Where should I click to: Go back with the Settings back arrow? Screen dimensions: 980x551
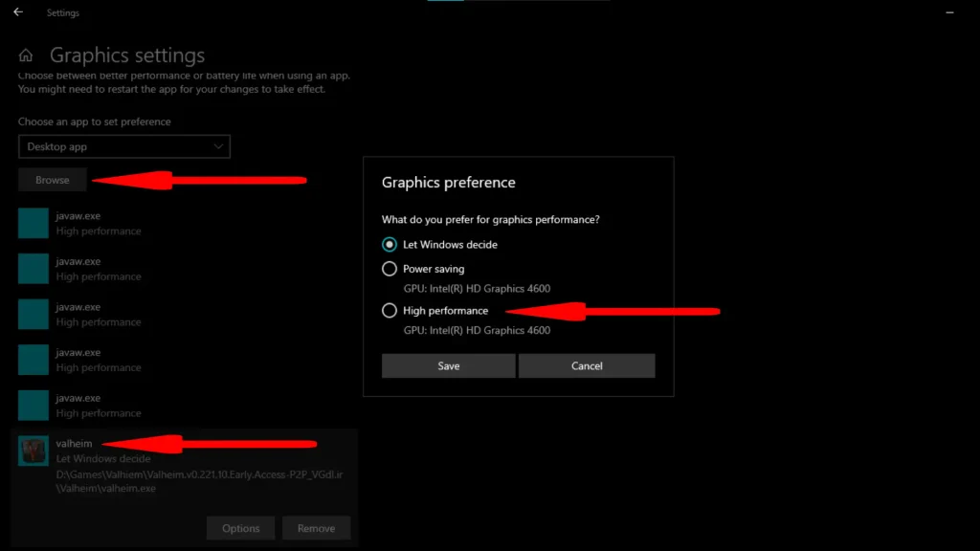point(18,11)
